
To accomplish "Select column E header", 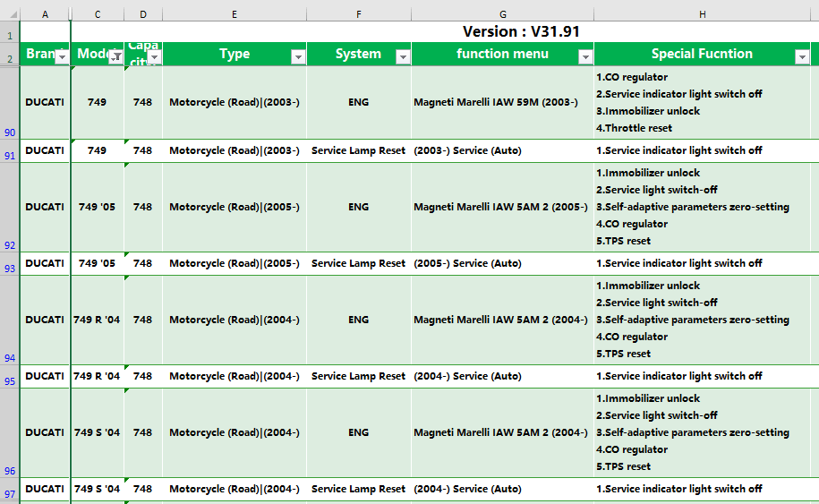I will pos(235,14).
